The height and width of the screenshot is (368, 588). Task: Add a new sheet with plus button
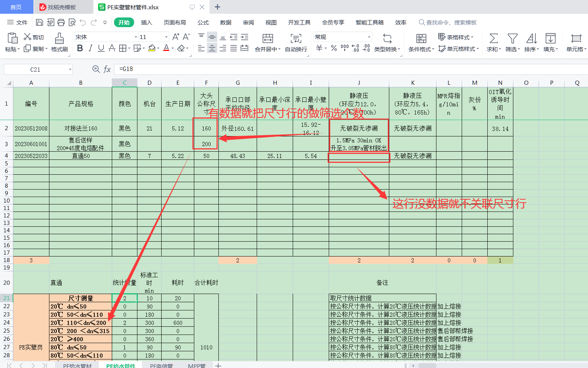point(218,365)
